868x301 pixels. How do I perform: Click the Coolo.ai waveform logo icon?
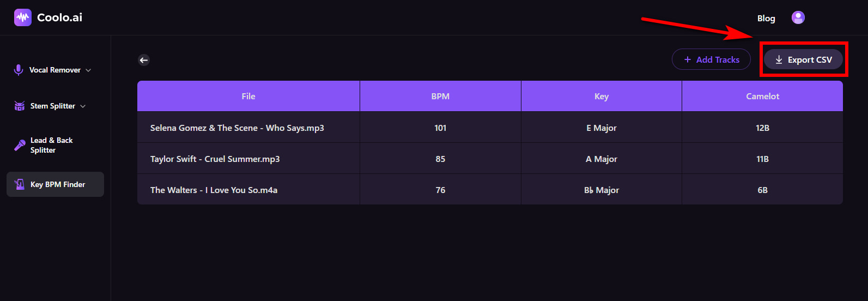[22, 17]
